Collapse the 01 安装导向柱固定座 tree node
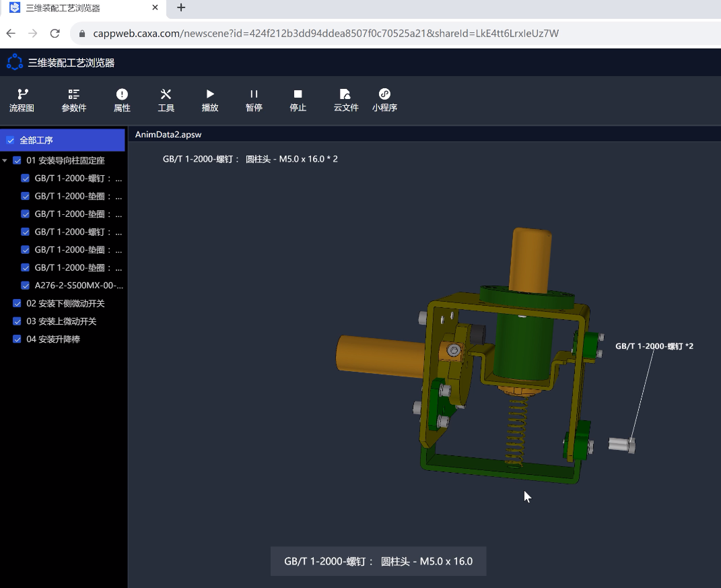Image resolution: width=721 pixels, height=588 pixels. [5, 161]
